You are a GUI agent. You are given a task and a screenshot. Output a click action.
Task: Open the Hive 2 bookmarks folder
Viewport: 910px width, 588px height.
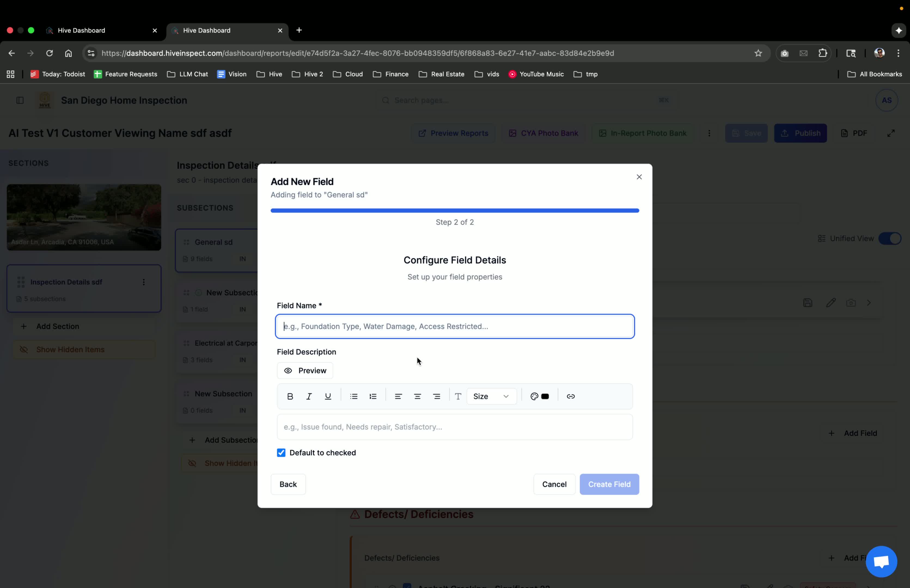coord(307,74)
